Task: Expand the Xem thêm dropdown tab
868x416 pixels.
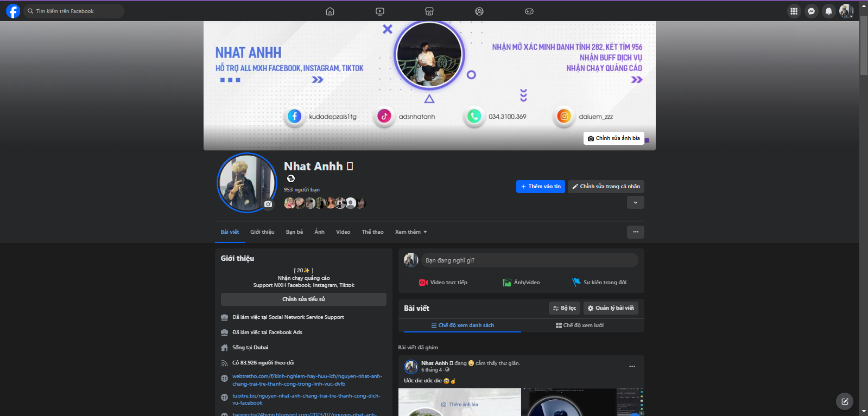Action: 411,232
